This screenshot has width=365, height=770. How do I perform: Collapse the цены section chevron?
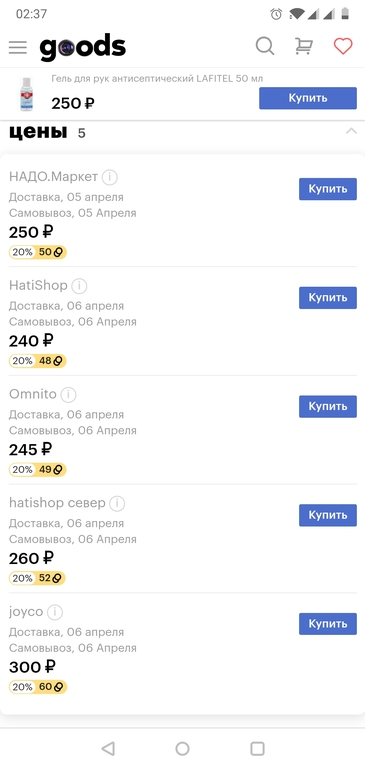(351, 132)
